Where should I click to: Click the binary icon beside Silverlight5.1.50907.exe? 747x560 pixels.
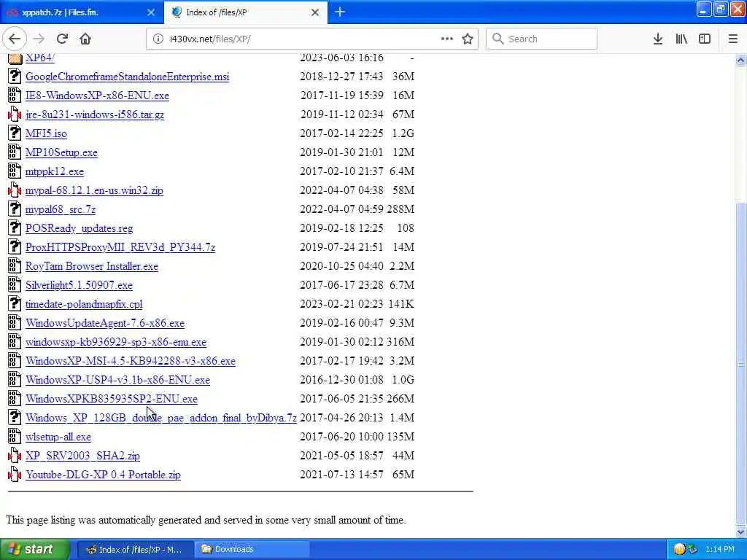pyautogui.click(x=15, y=285)
